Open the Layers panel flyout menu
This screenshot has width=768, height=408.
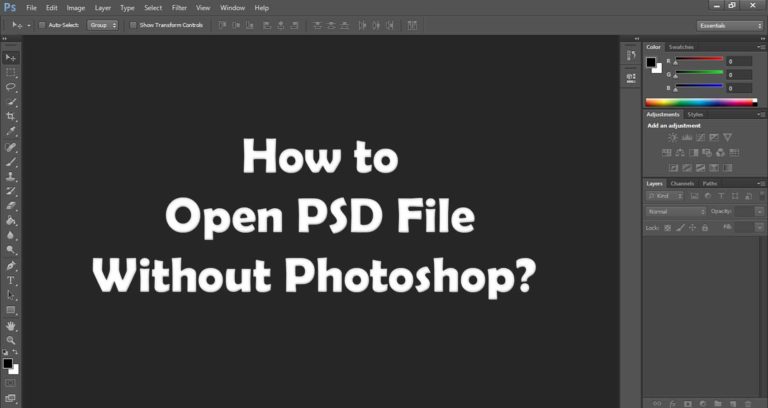click(761, 184)
